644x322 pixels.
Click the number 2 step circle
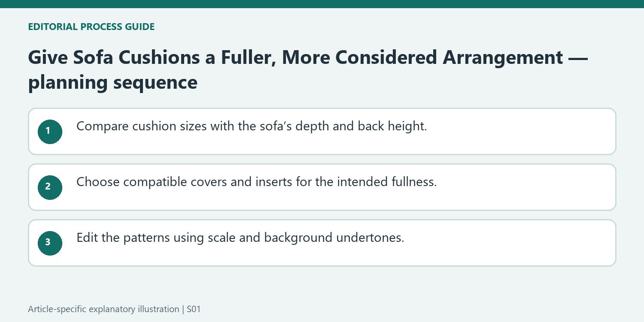click(50, 187)
